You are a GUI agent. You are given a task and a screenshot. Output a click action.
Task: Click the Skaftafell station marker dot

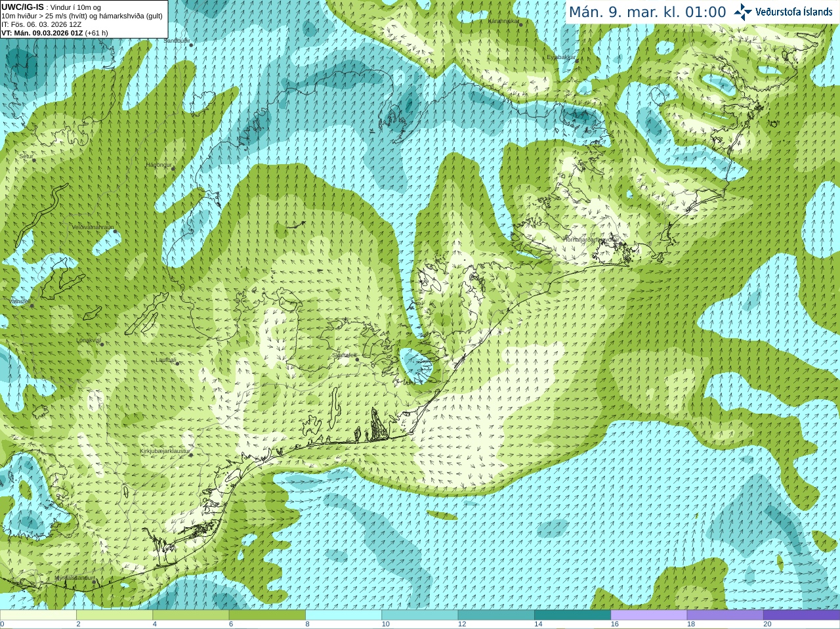pos(357,358)
